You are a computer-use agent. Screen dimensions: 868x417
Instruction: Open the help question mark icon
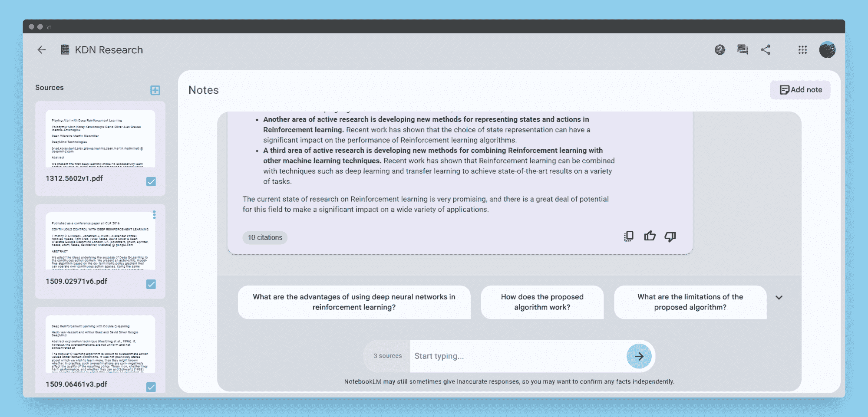pos(720,50)
